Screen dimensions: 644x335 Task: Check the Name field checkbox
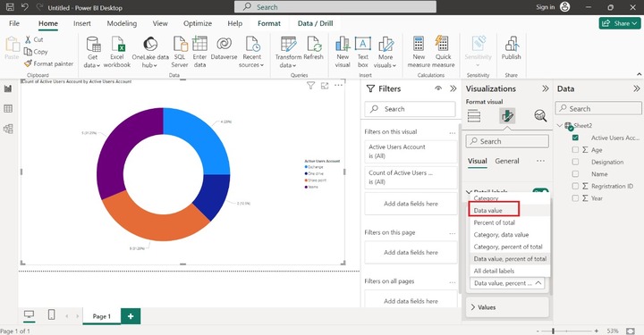575,174
